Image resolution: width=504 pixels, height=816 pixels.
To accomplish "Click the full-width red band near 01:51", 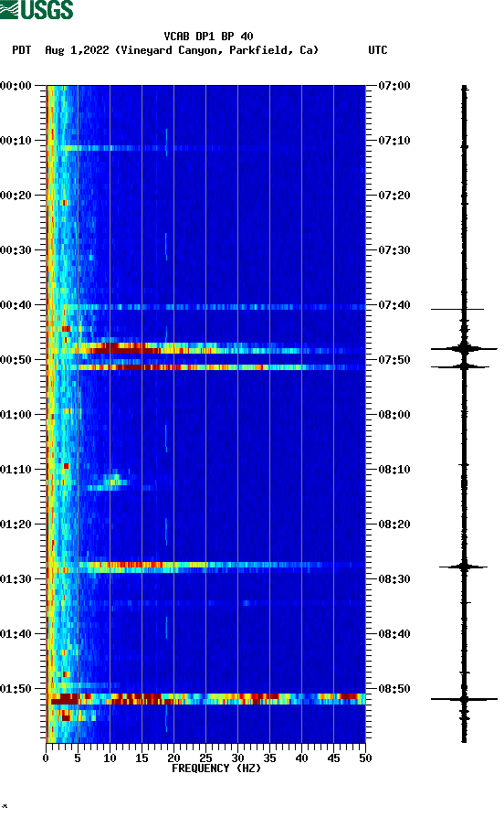I will [206, 699].
